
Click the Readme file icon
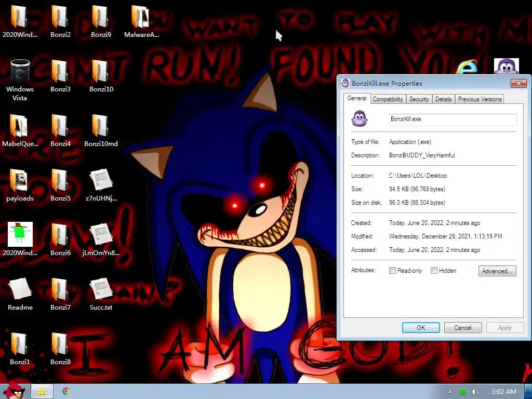coord(20,289)
